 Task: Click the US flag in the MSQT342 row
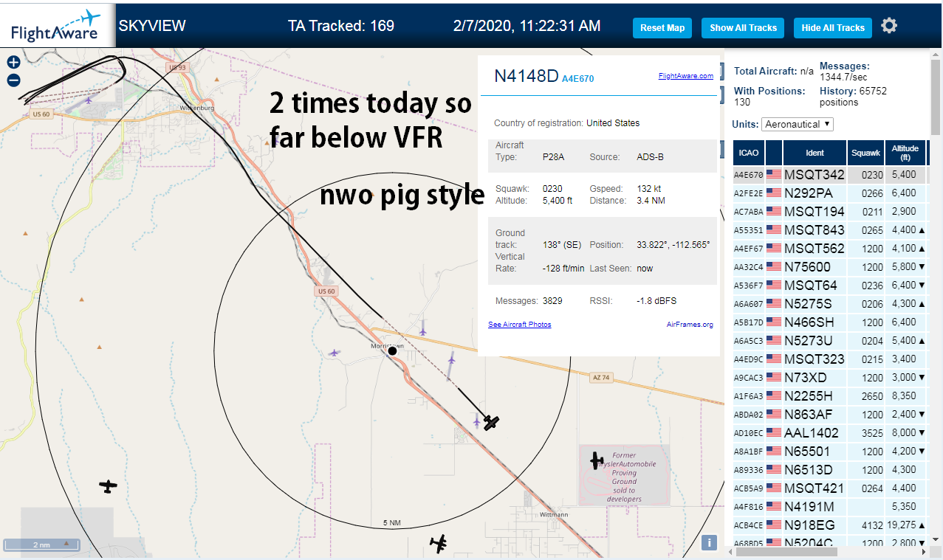pyautogui.click(x=774, y=175)
